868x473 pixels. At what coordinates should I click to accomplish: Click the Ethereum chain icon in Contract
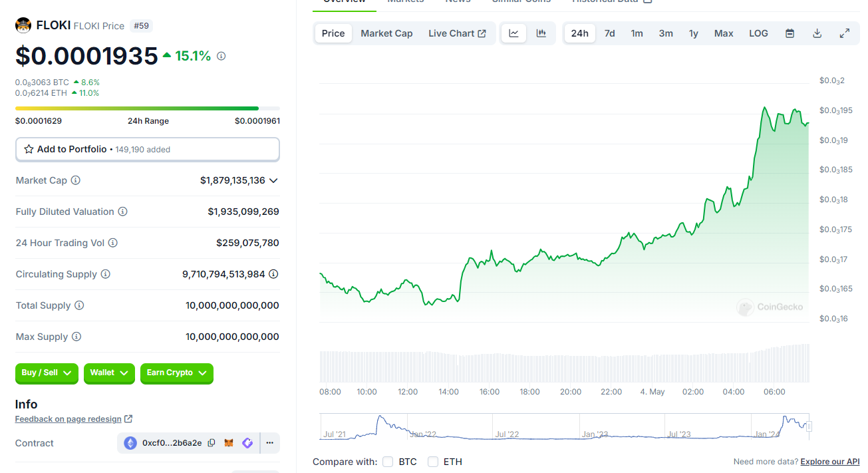pos(130,443)
